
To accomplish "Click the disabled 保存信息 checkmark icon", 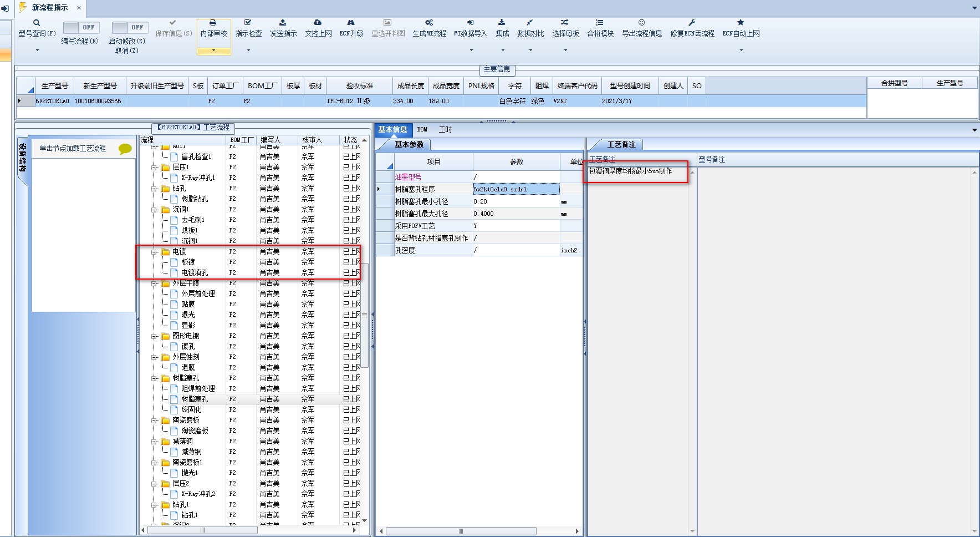I will coord(173,23).
